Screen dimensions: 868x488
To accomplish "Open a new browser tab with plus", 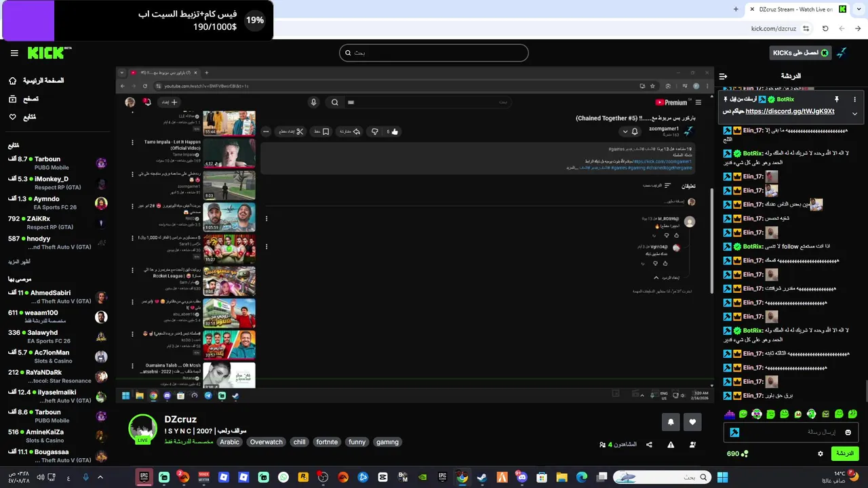I will (x=736, y=9).
